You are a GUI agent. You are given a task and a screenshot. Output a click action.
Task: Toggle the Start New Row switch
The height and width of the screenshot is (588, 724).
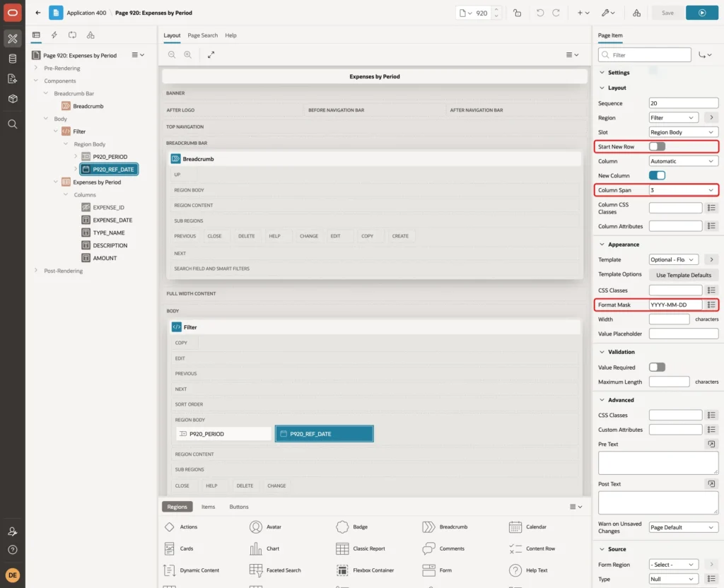coord(657,147)
